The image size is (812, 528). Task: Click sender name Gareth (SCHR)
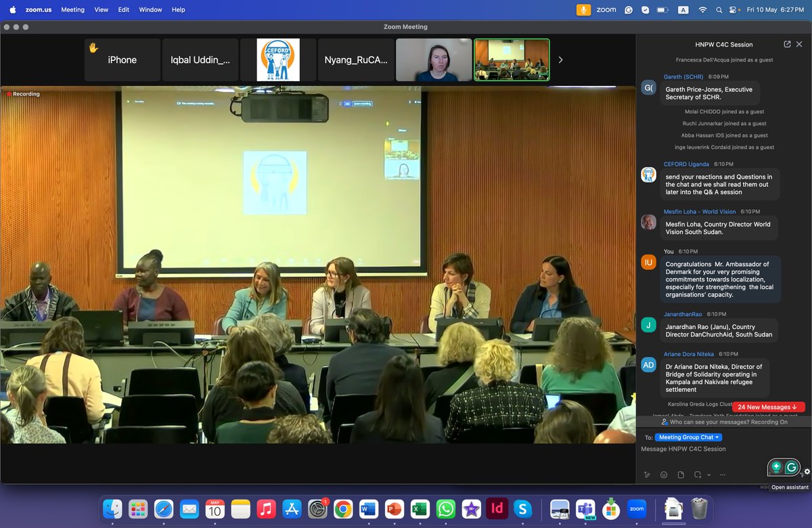click(x=683, y=76)
